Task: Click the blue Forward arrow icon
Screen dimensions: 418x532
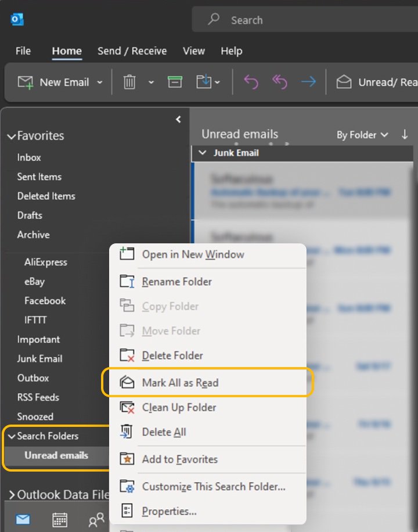Action: 308,82
